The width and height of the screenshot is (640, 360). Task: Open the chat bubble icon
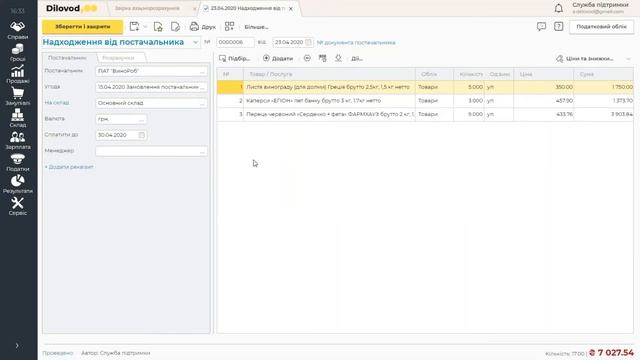point(541,27)
